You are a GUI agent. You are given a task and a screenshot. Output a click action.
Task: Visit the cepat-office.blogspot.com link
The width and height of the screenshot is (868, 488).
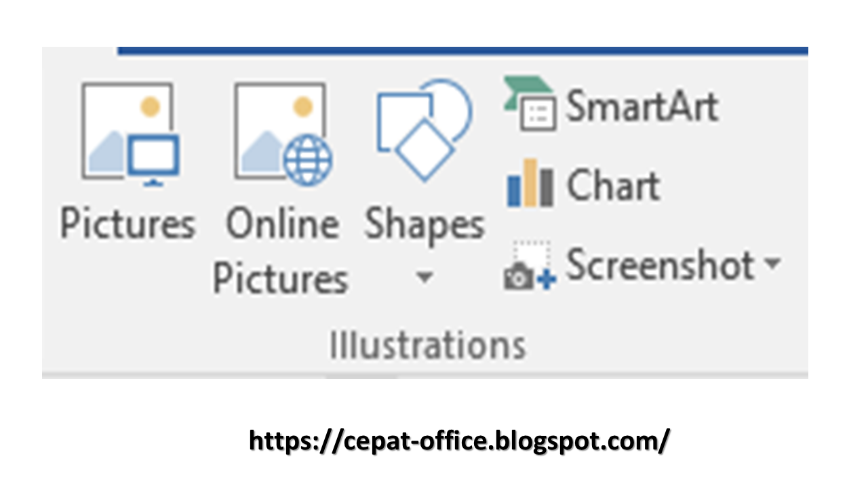coord(460,441)
